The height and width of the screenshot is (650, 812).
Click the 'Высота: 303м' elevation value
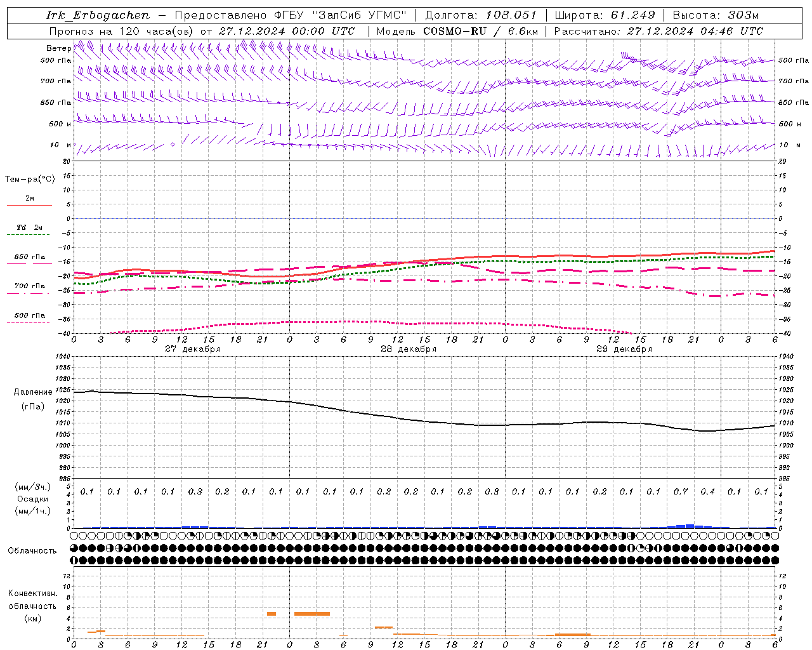pos(716,15)
